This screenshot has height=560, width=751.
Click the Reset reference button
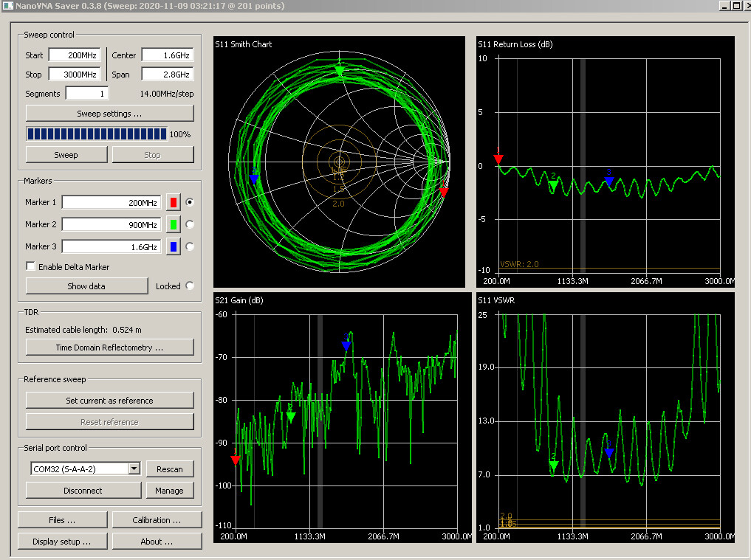[x=110, y=422]
